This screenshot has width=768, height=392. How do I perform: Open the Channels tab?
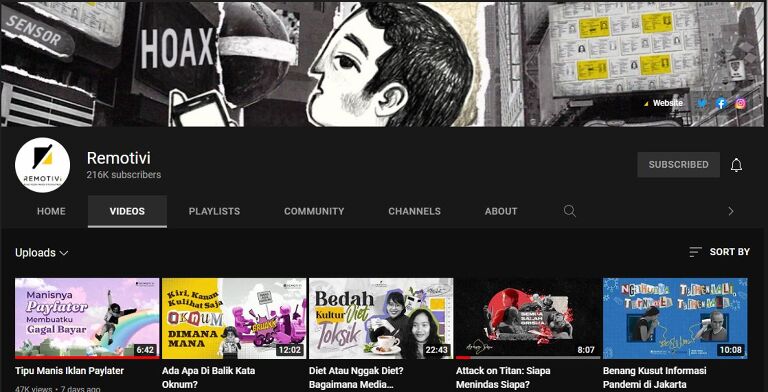coord(414,211)
